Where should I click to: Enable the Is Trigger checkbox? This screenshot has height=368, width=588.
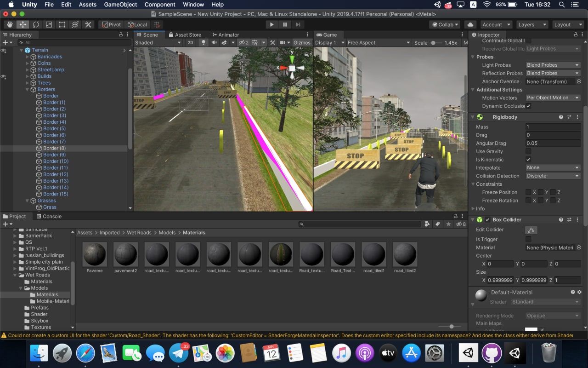(x=528, y=239)
